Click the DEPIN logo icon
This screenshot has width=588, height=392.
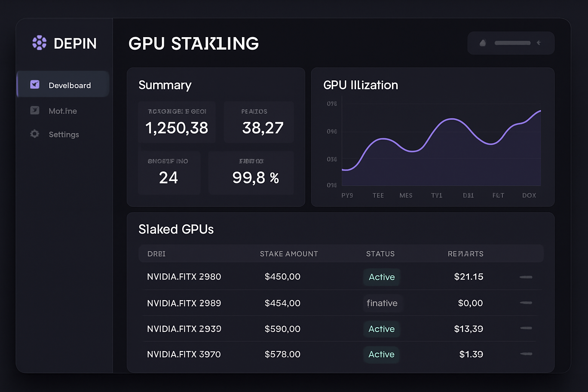tap(39, 43)
